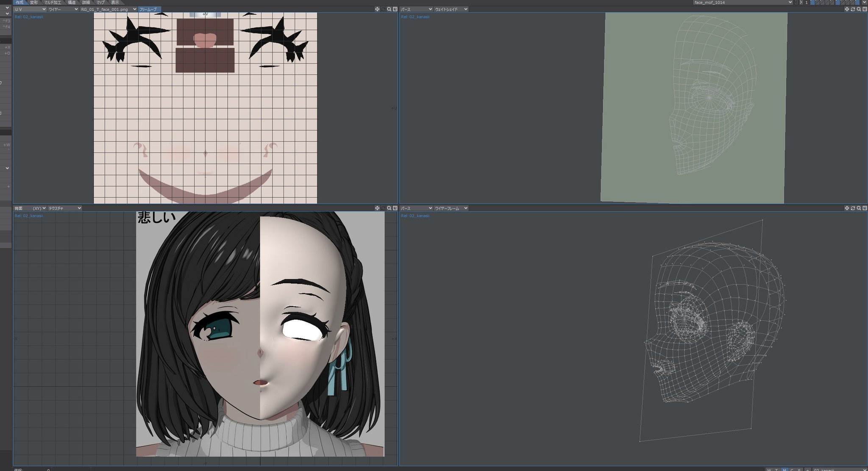Click the magnifier zoom icon in the perspective viewport
The height and width of the screenshot is (471, 868).
[859, 9]
